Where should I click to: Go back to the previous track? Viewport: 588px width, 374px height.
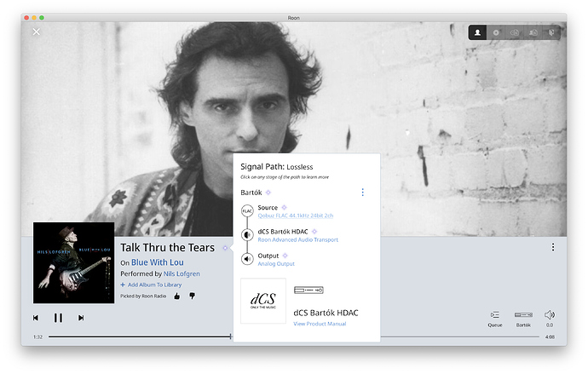[36, 318]
